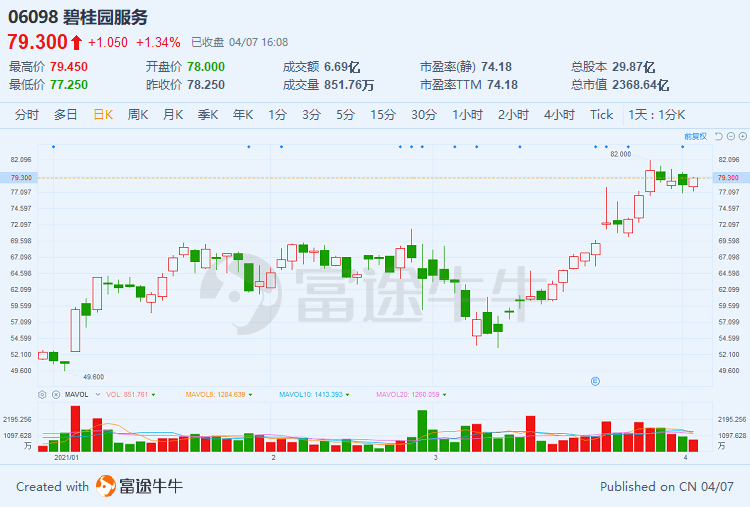750x507 pixels.
Task: Click the stock title 06098 碧桂园服务
Action: point(78,17)
